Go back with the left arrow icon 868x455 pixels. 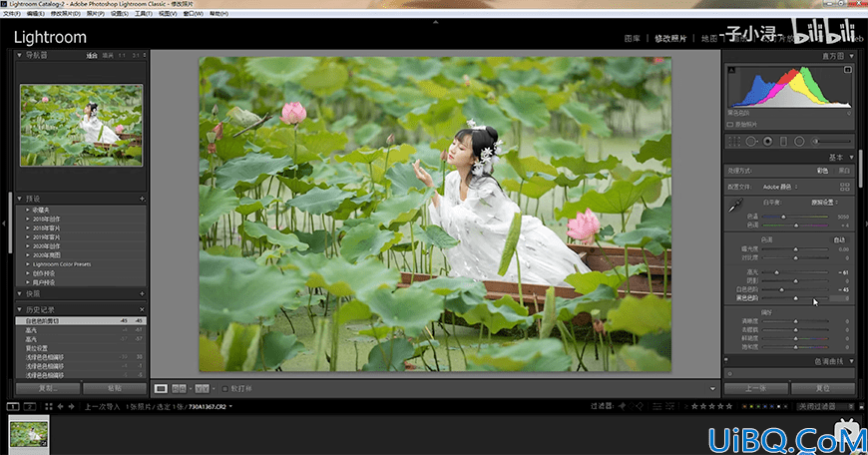[60, 407]
